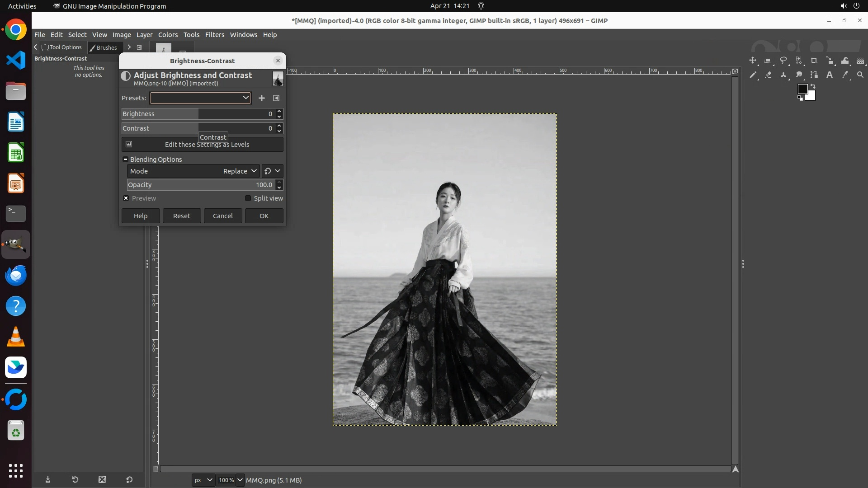The image size is (868, 488).
Task: Toggle the Preview checkbox
Action: point(126,198)
